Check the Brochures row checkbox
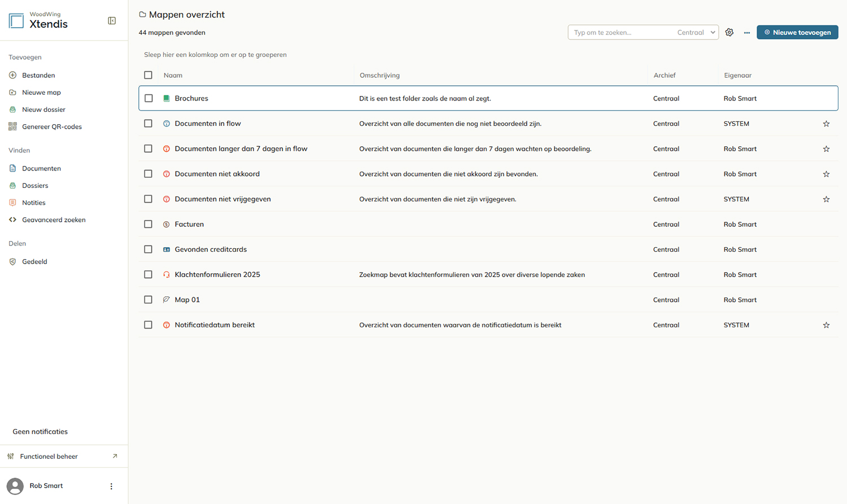The image size is (847, 504). (149, 98)
